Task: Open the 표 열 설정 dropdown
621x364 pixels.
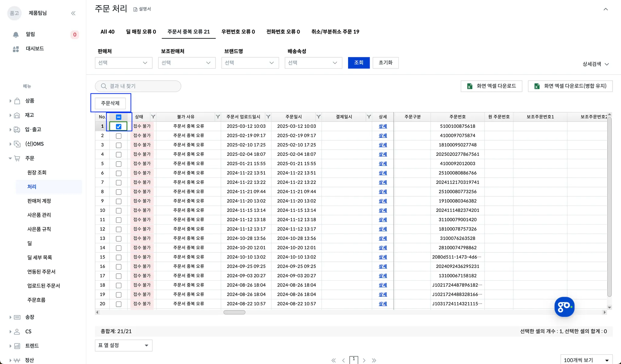Action: (x=123, y=345)
